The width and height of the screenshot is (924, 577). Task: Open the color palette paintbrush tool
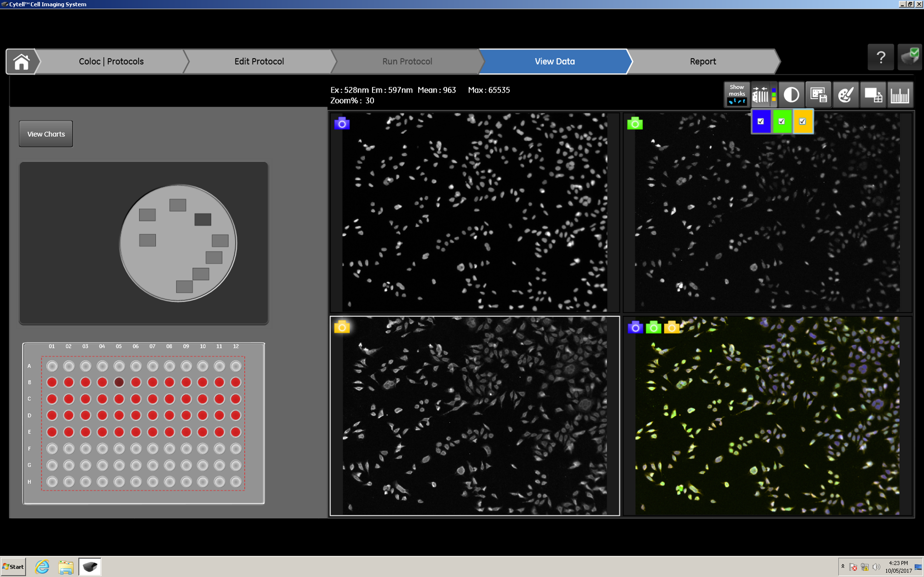[845, 95]
